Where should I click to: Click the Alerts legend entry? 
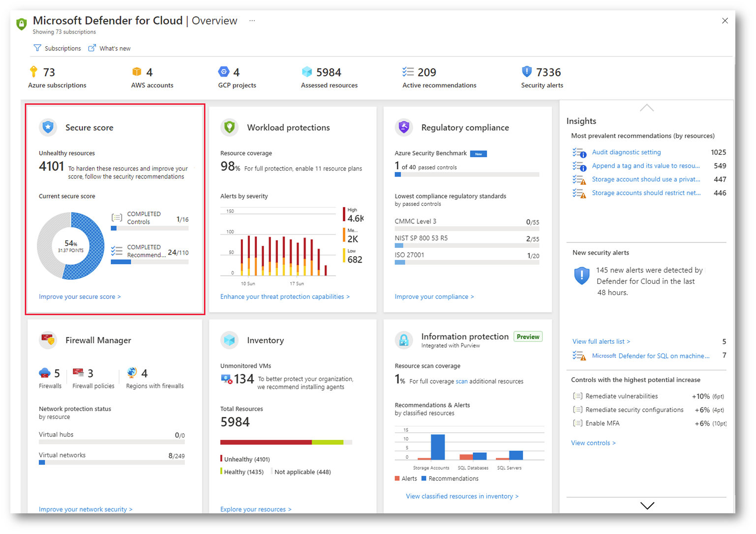[x=406, y=478]
